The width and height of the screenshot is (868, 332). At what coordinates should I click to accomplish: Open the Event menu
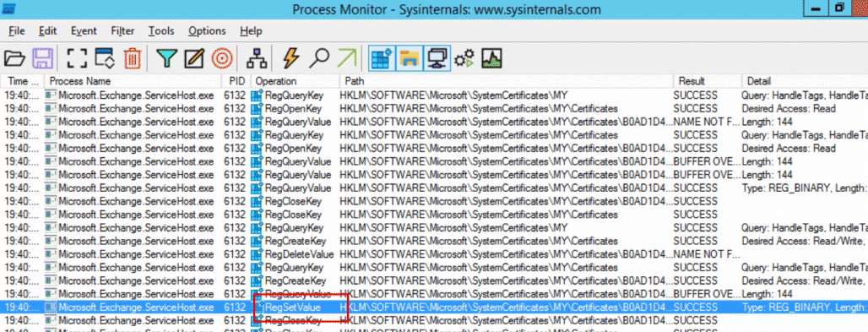click(x=84, y=31)
